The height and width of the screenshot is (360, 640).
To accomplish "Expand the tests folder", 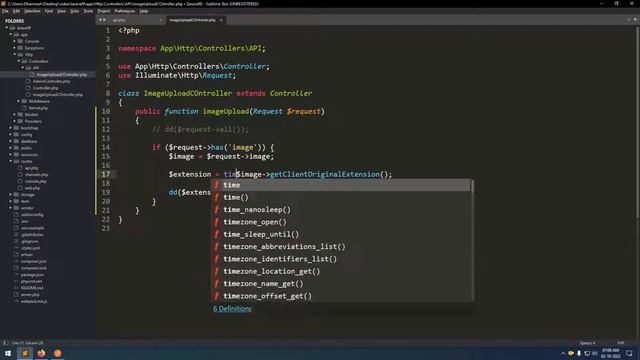I will click(11, 201).
